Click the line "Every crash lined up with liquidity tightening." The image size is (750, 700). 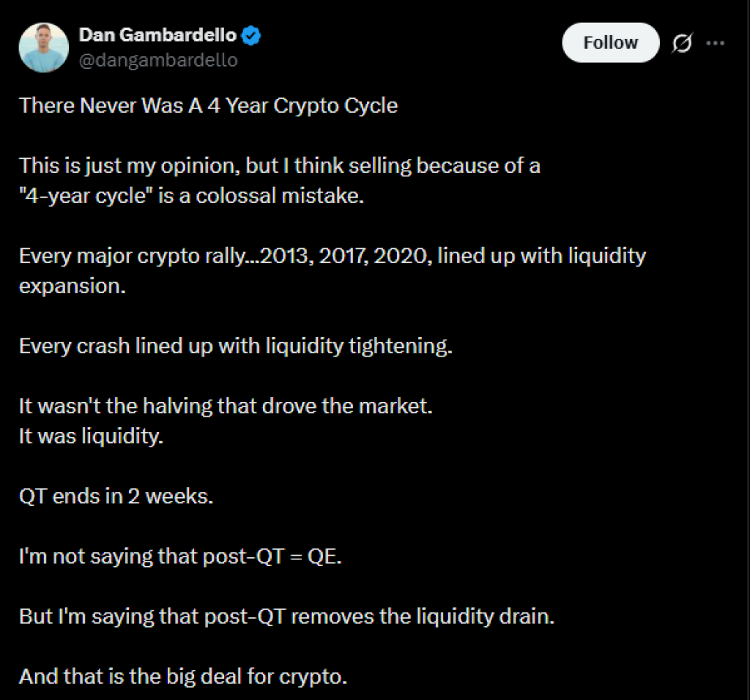click(x=236, y=346)
